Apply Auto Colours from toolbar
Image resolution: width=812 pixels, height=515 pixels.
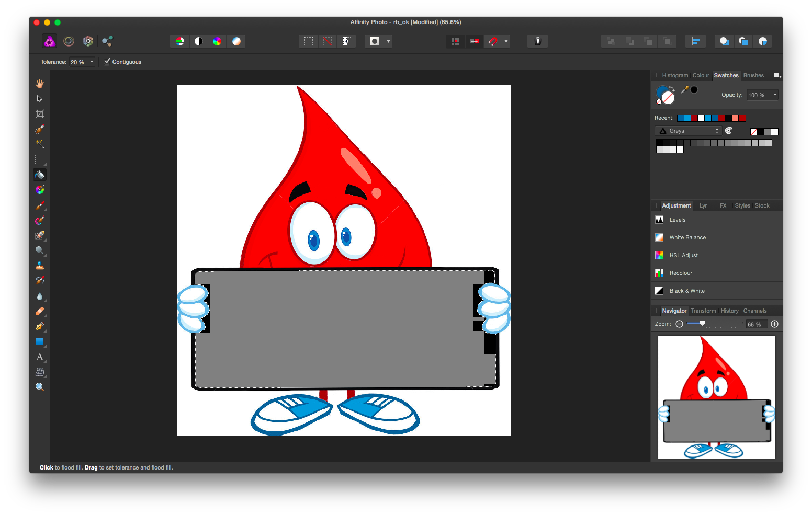point(217,41)
